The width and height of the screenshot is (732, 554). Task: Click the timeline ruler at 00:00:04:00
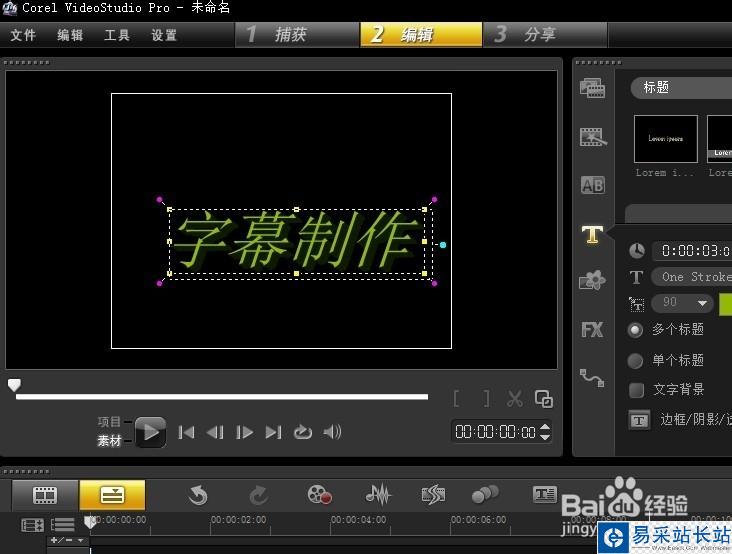[x=359, y=520]
